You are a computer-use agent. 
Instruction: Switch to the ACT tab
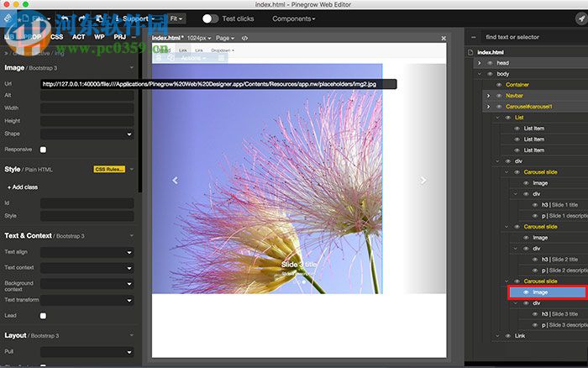(78, 37)
